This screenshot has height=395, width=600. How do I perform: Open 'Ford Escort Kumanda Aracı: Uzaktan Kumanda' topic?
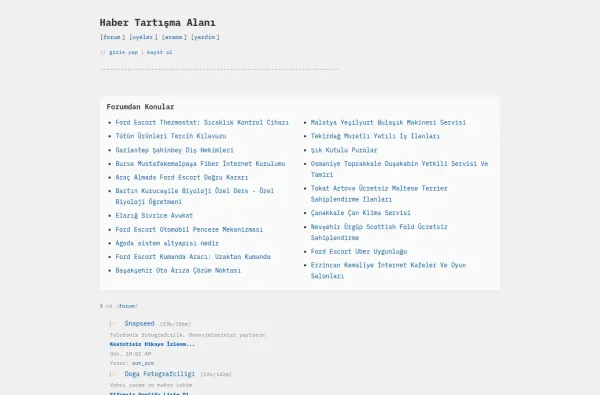(193, 256)
